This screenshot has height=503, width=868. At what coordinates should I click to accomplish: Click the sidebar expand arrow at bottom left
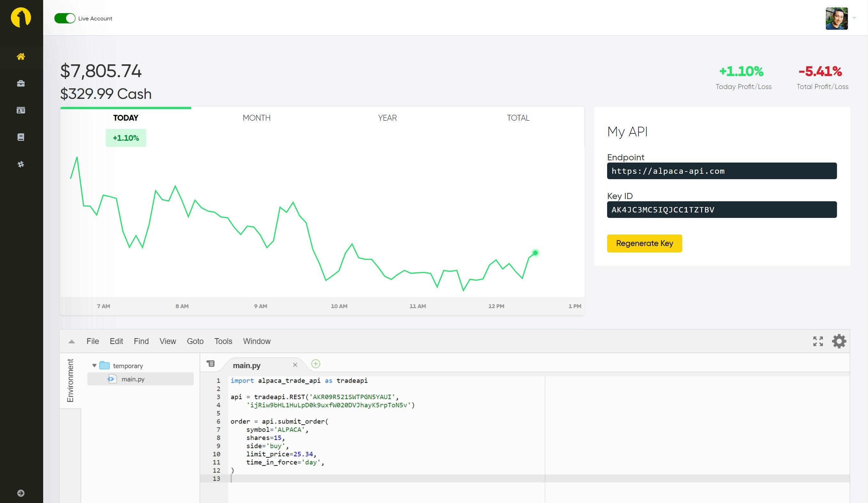coord(21,493)
